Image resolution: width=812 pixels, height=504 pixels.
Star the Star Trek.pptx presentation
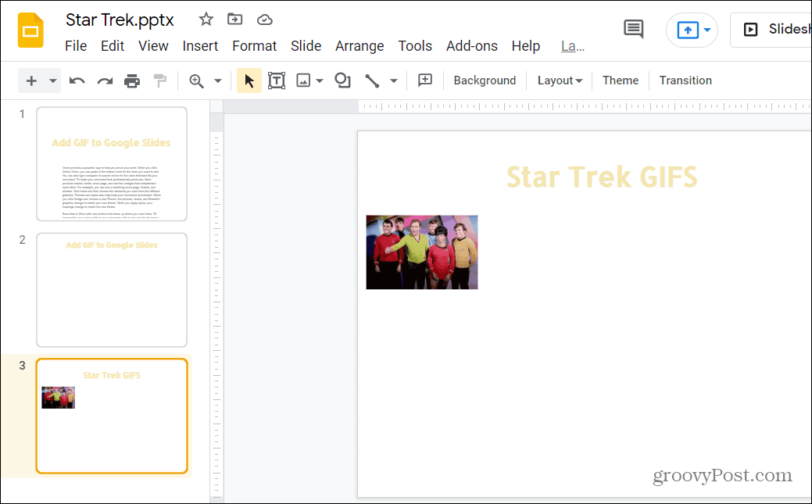pos(205,19)
